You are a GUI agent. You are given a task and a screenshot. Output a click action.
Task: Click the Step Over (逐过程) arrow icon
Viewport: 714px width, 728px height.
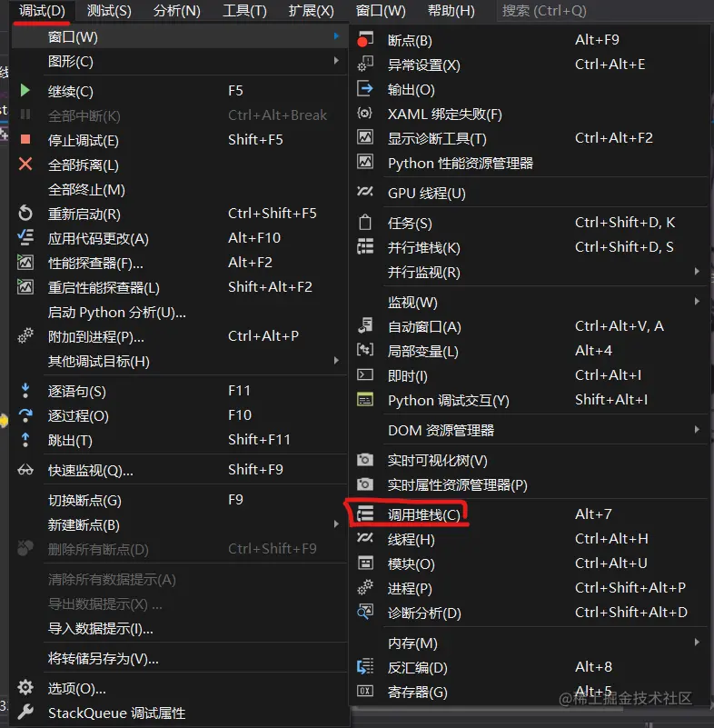[x=25, y=415]
